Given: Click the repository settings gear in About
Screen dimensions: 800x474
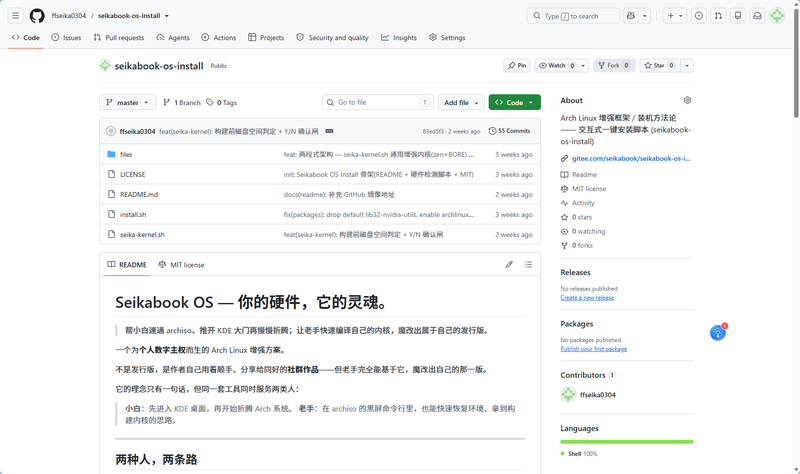Looking at the screenshot, I should tap(687, 101).
